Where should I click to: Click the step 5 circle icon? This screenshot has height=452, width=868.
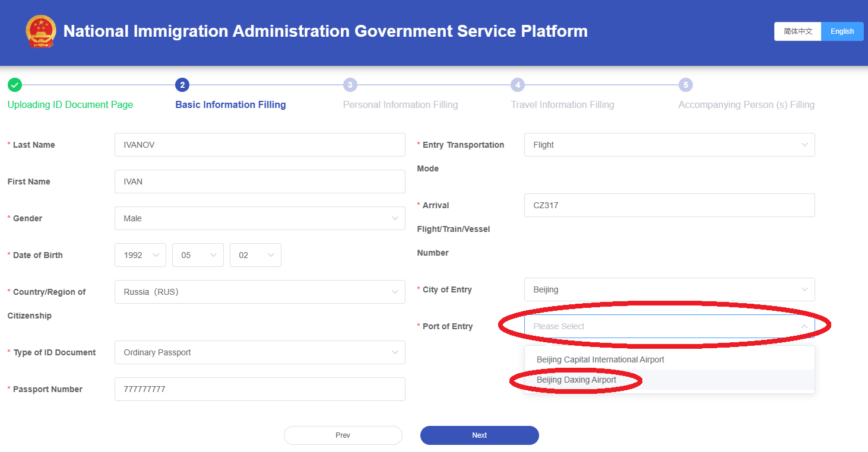[x=686, y=85]
